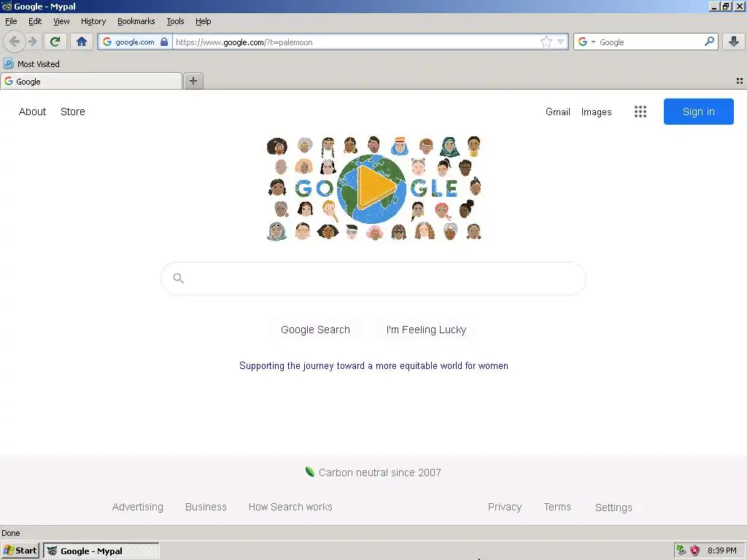Select the Google tab
The height and width of the screenshot is (560, 747).
pyautogui.click(x=91, y=82)
